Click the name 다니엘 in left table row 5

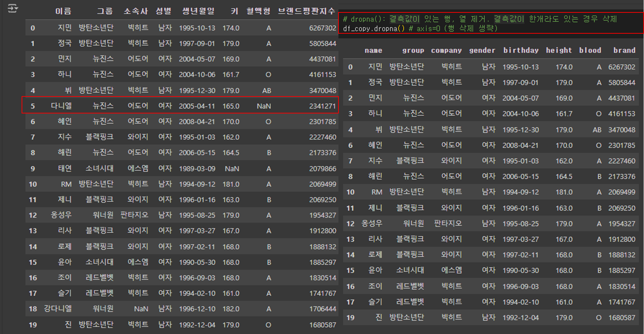click(x=61, y=106)
